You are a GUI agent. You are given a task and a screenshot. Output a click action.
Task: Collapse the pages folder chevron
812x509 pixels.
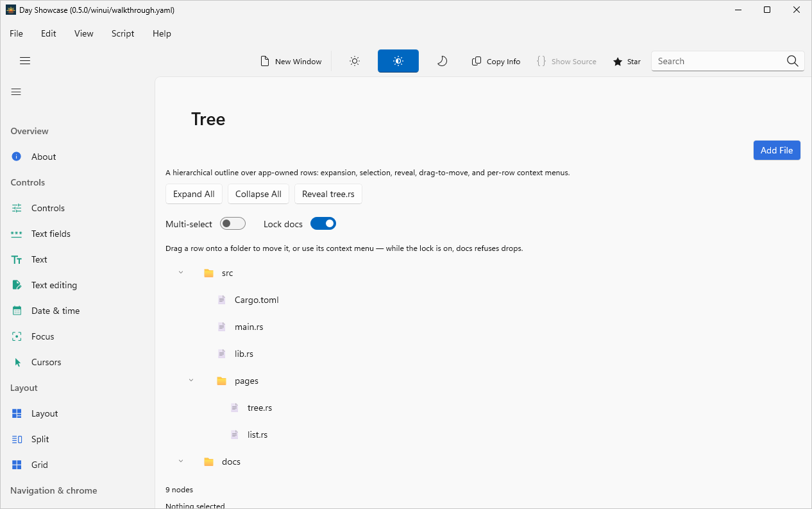[191, 381]
